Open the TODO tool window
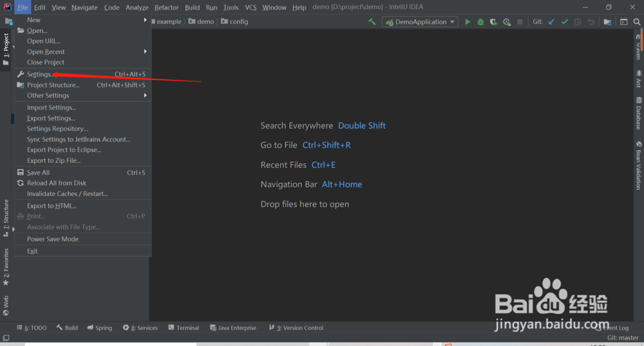The height and width of the screenshot is (346, 644). [x=32, y=327]
